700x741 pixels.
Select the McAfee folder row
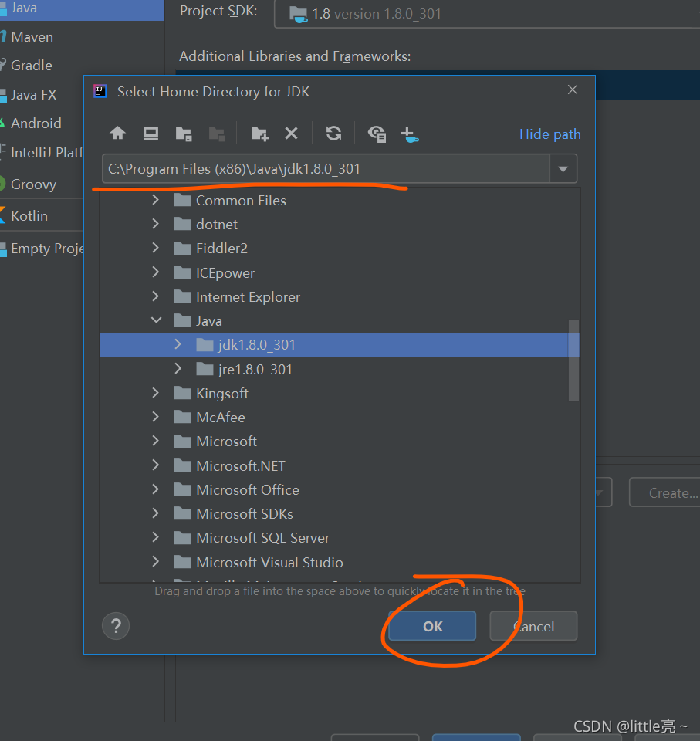[339, 418]
